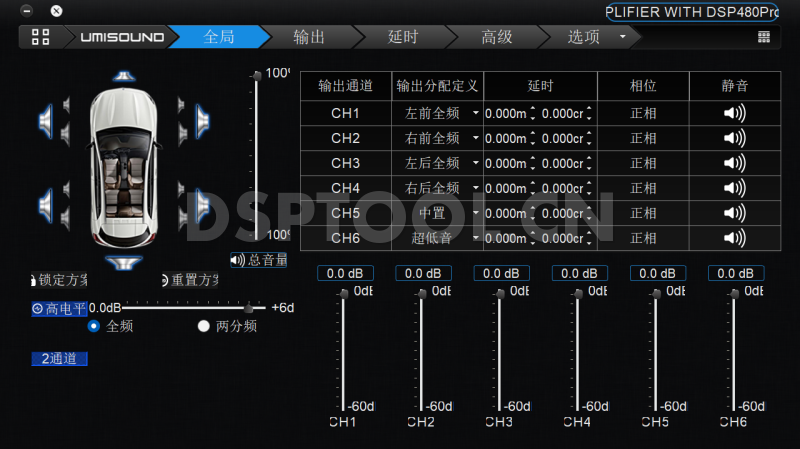
Task: Switch to the 输出 tab
Action: point(309,37)
